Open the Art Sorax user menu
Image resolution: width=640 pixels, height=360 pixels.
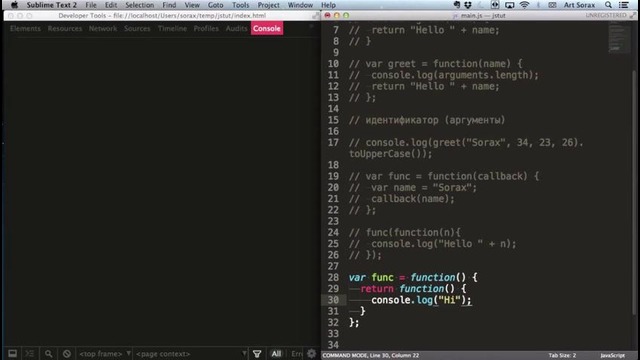tap(579, 5)
